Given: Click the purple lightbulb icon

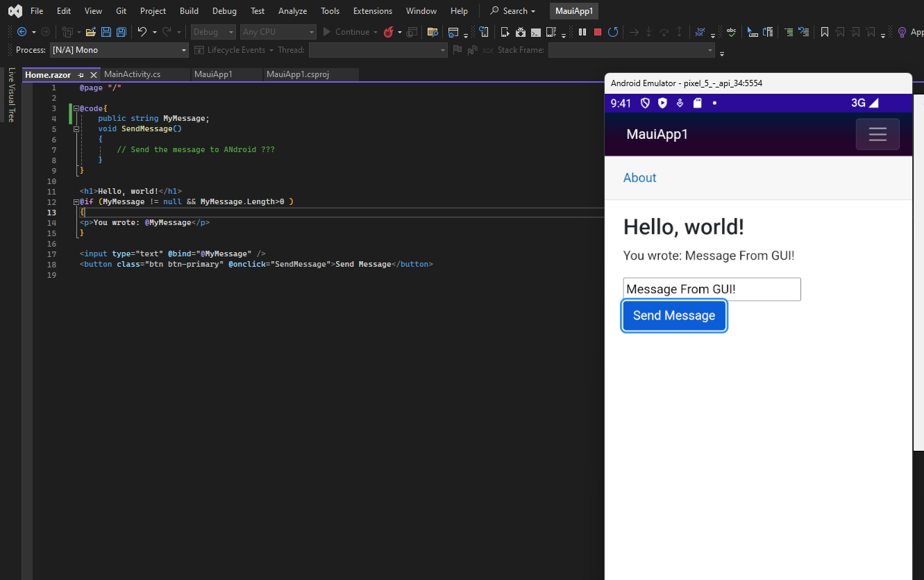Looking at the screenshot, I should (902, 32).
